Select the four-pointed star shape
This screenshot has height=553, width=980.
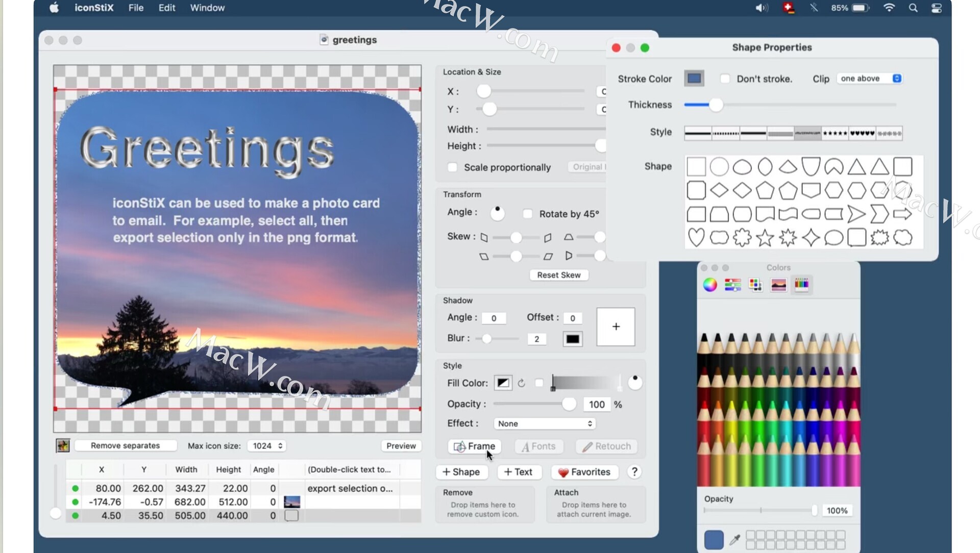[811, 238]
